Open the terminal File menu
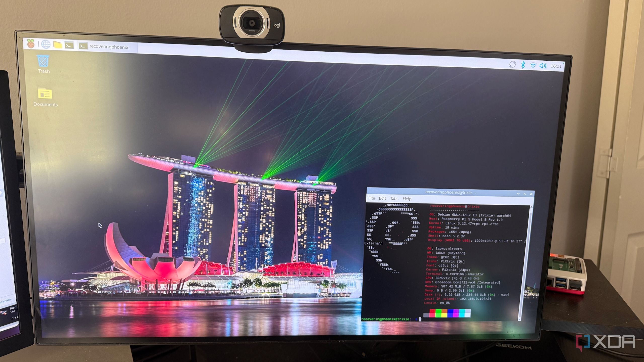 pyautogui.click(x=372, y=198)
